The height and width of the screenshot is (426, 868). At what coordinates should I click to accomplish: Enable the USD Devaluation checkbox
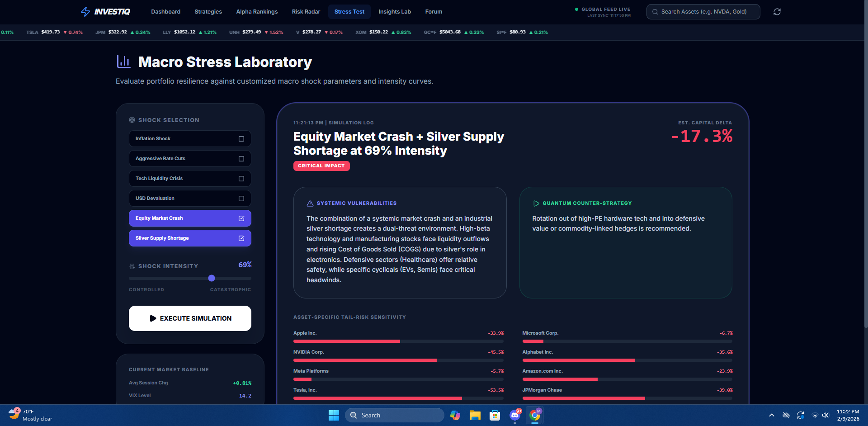(241, 199)
